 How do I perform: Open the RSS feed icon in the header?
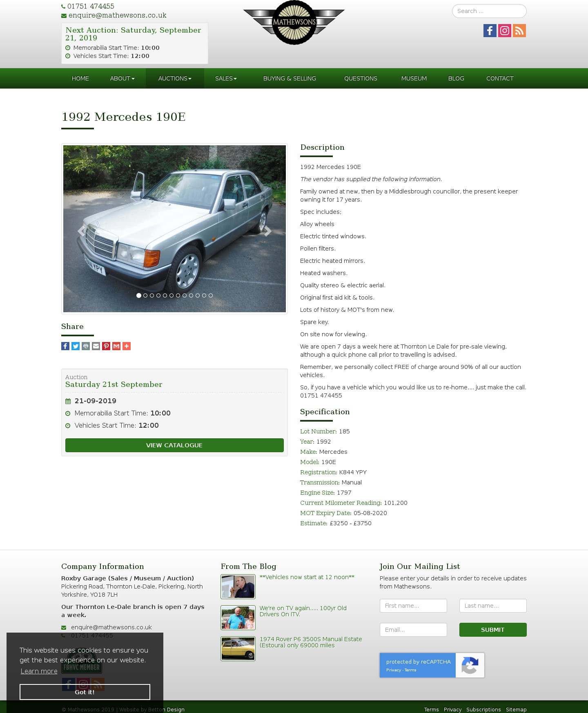point(519,31)
